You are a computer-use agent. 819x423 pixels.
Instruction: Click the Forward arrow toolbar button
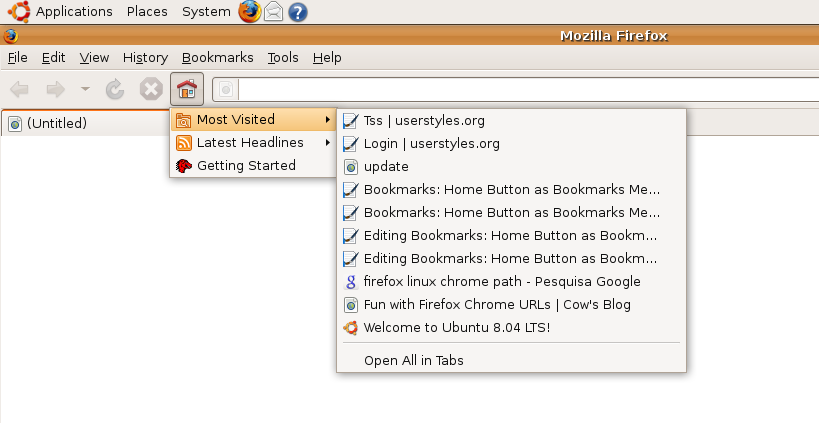pos(55,89)
